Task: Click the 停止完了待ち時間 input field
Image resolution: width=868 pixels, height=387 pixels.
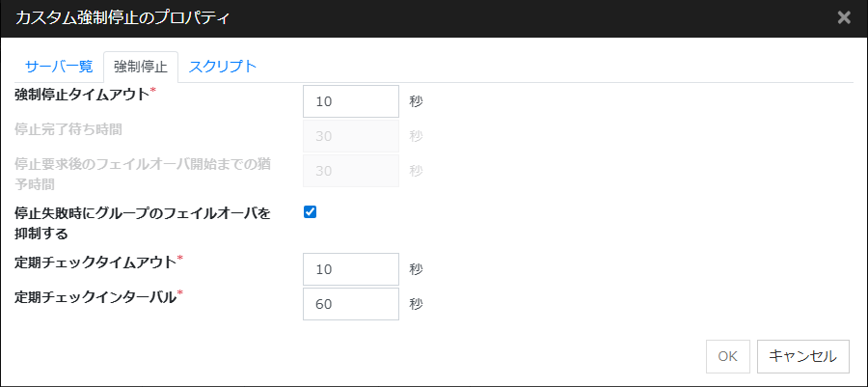Action: [350, 136]
